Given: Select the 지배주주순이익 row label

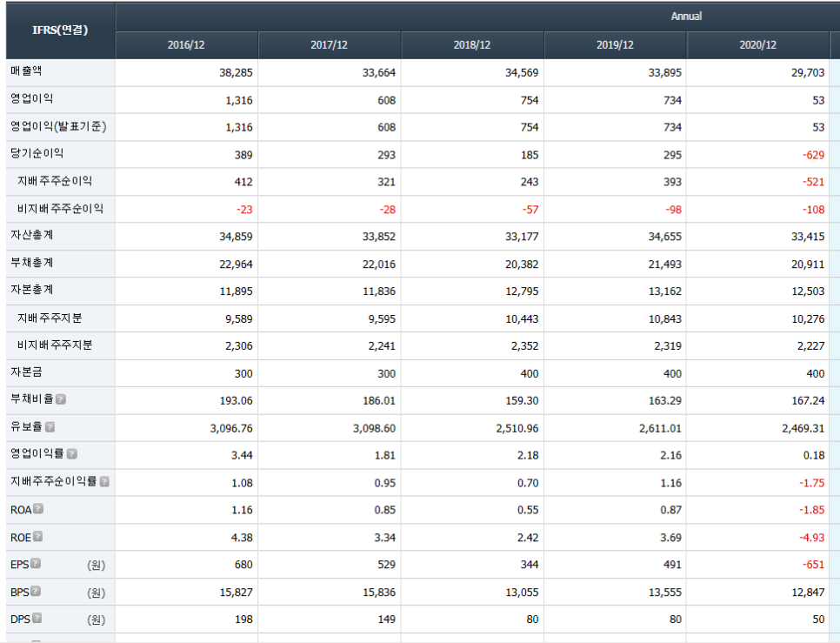Looking at the screenshot, I should point(55,182).
